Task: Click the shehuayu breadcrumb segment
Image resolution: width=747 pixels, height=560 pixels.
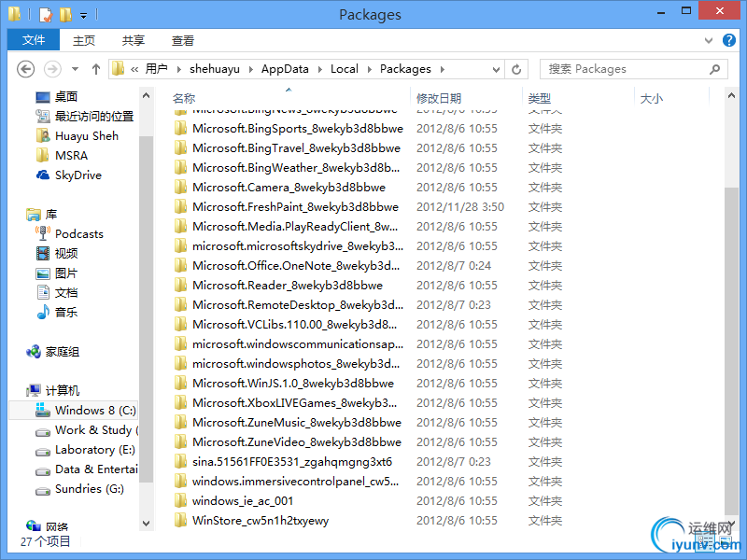Action: tap(215, 69)
